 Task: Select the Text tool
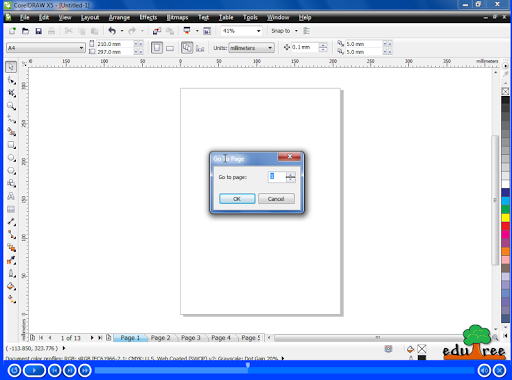(x=11, y=196)
